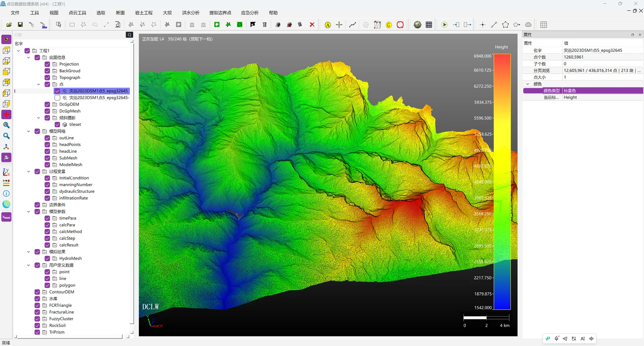Click the yellow circle G icon
Screen dimensions: 644x346
[x=389, y=25]
